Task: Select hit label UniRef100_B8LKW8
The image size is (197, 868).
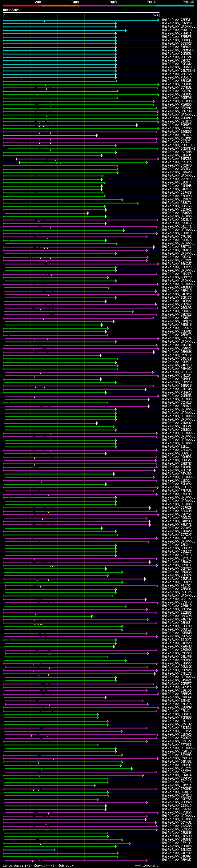Action: [177, 81]
